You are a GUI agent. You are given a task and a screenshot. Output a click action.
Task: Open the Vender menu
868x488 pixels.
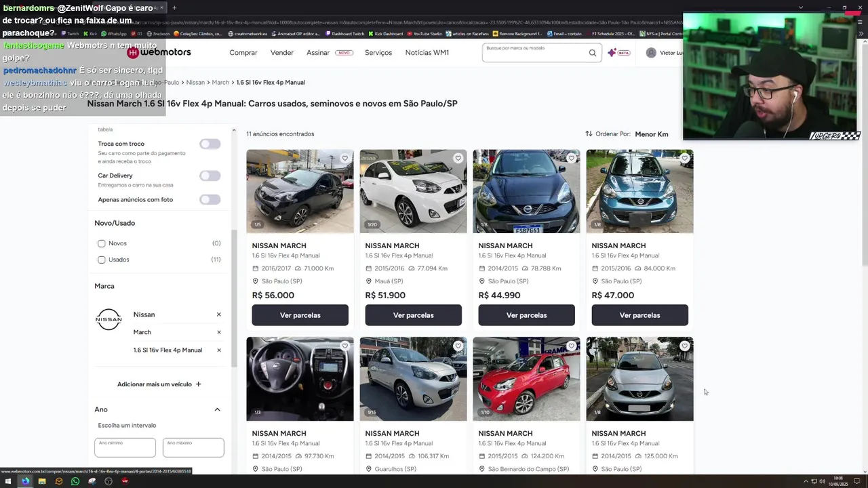(x=282, y=53)
